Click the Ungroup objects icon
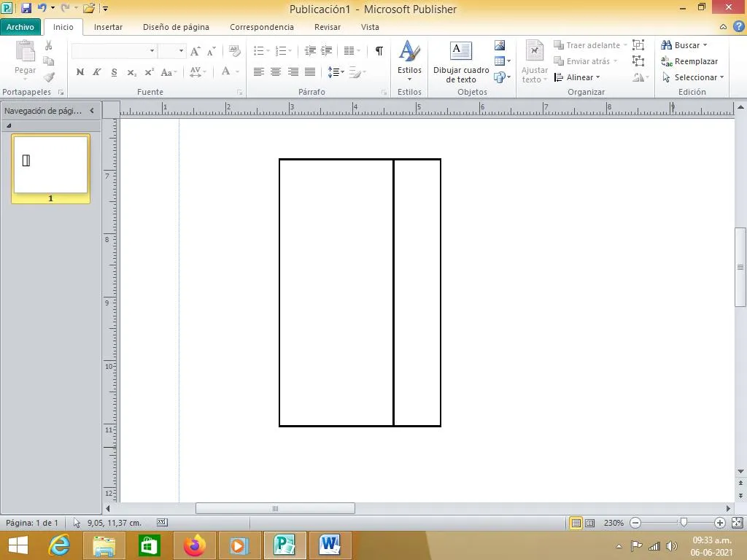The width and height of the screenshot is (747, 560). [x=638, y=61]
